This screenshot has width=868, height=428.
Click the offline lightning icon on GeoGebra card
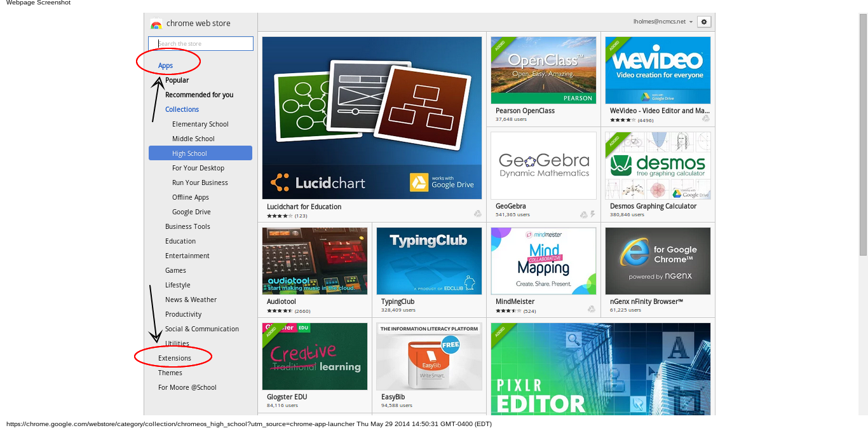593,214
